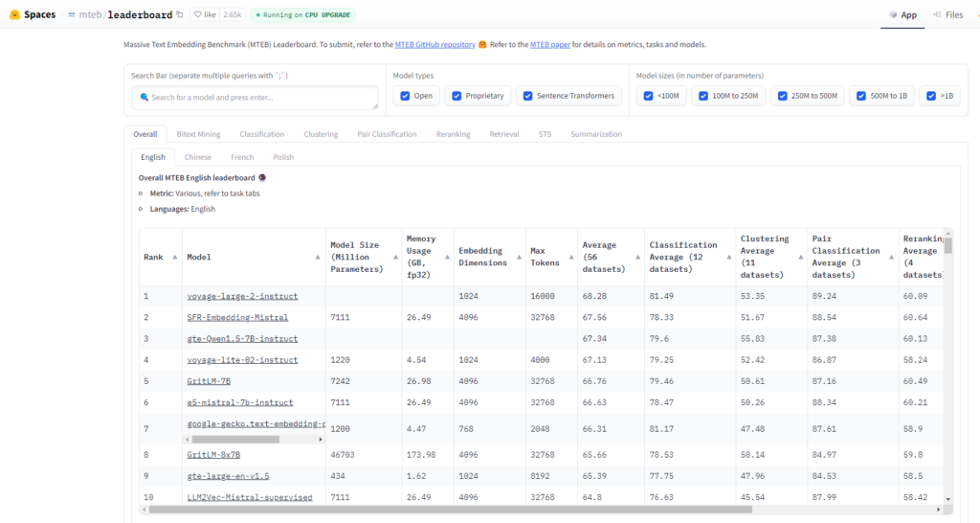Toggle the 100M to 250M checkbox
This screenshot has width=980, height=523.
click(x=703, y=96)
